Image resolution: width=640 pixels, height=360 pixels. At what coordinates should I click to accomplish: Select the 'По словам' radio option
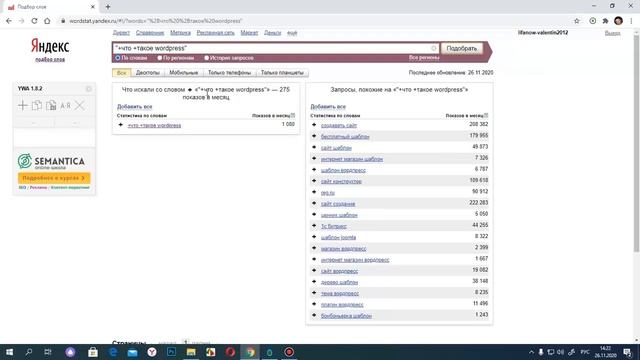pyautogui.click(x=118, y=58)
